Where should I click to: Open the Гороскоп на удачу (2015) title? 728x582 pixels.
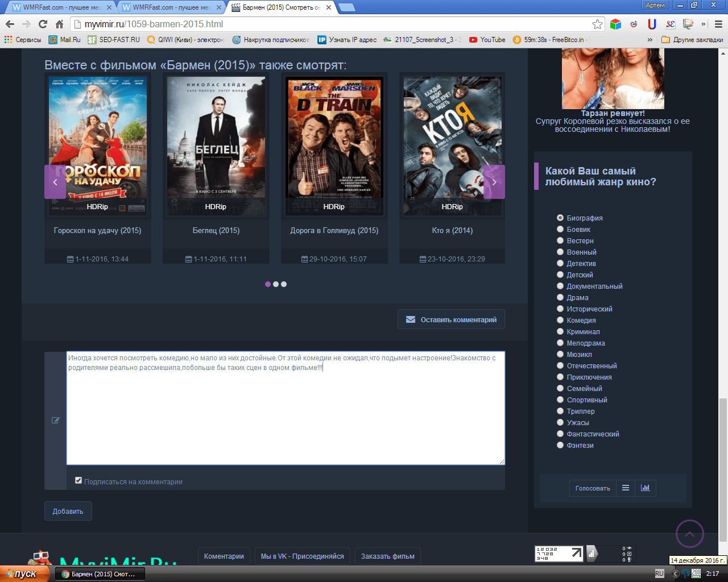click(98, 230)
